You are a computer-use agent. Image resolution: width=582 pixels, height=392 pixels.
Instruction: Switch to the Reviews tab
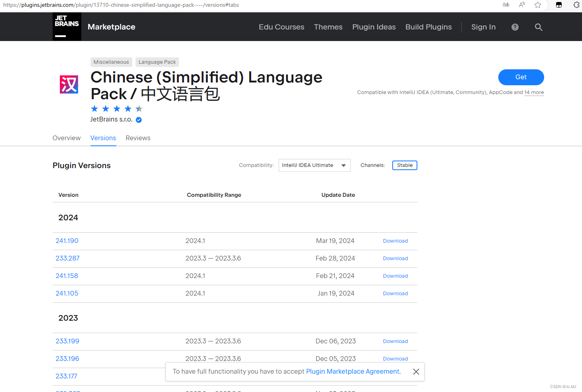pos(138,138)
